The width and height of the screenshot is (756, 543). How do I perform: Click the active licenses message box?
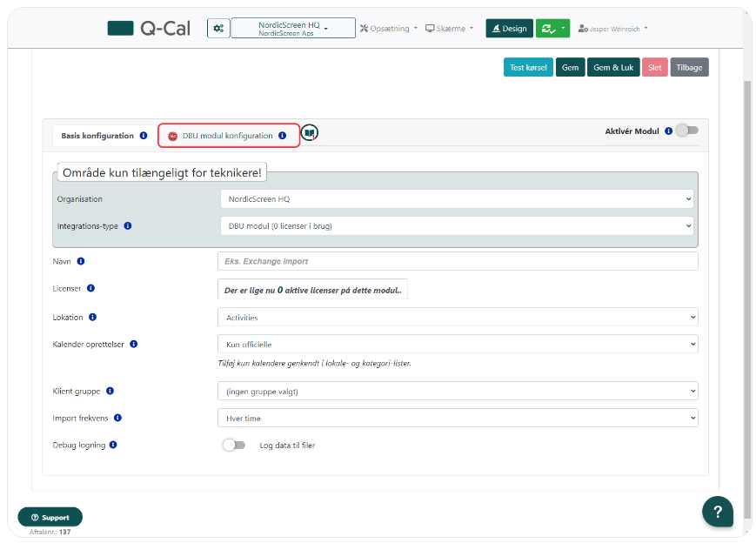pos(312,290)
